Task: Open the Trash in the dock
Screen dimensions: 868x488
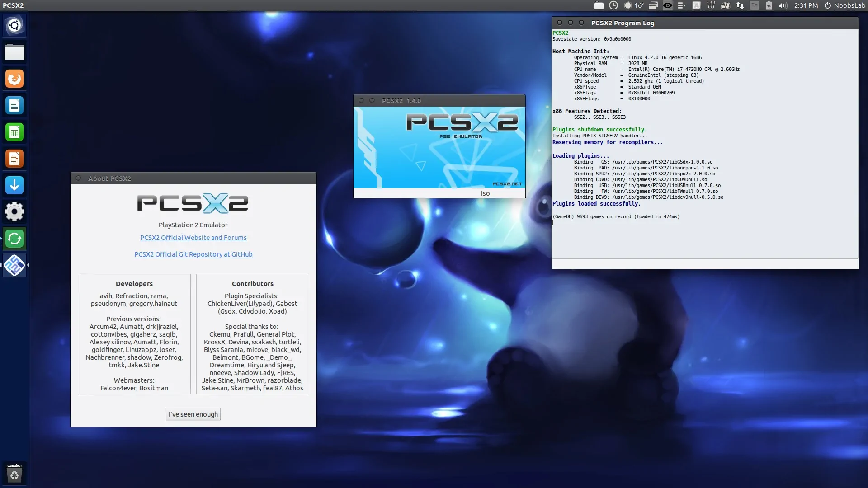Action: pyautogui.click(x=14, y=474)
